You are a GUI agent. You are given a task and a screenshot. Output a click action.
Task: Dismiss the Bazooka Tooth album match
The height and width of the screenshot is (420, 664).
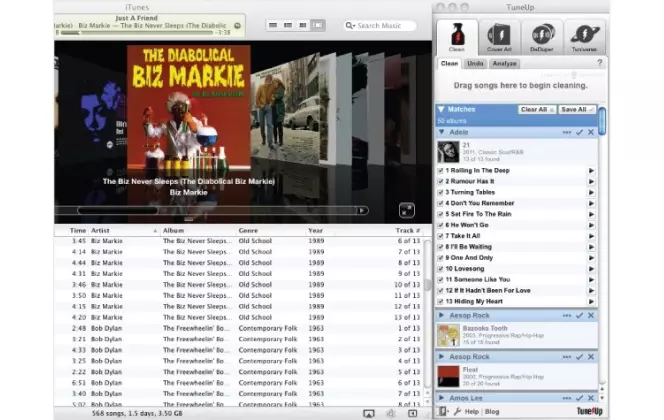(591, 316)
